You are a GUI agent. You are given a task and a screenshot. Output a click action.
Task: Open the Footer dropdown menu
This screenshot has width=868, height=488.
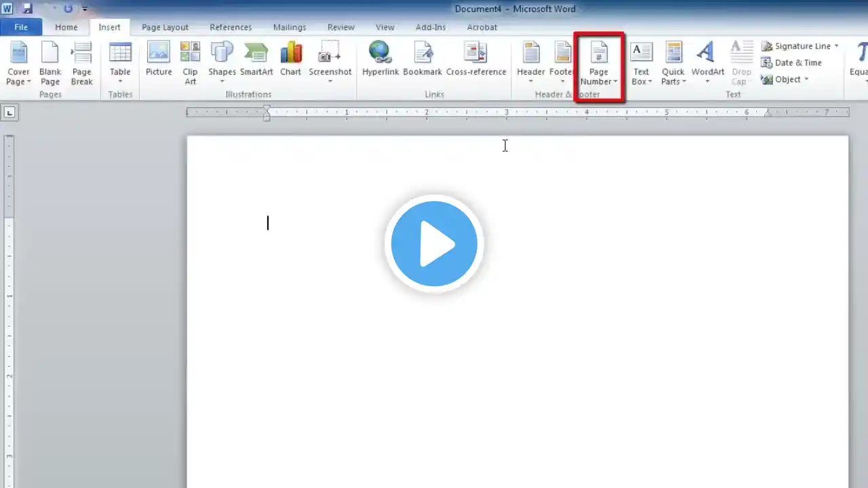click(x=562, y=63)
